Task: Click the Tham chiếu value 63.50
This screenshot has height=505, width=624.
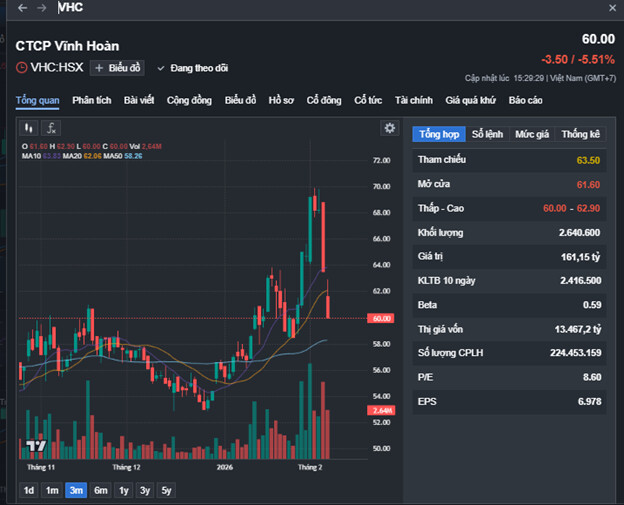Action: point(588,160)
